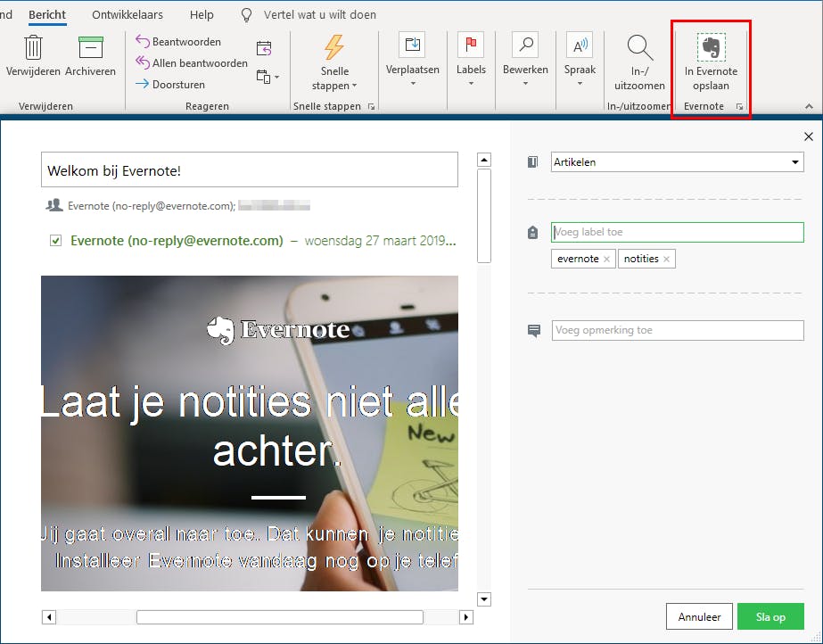Click the notebook icon beside Artikelen

click(x=532, y=161)
